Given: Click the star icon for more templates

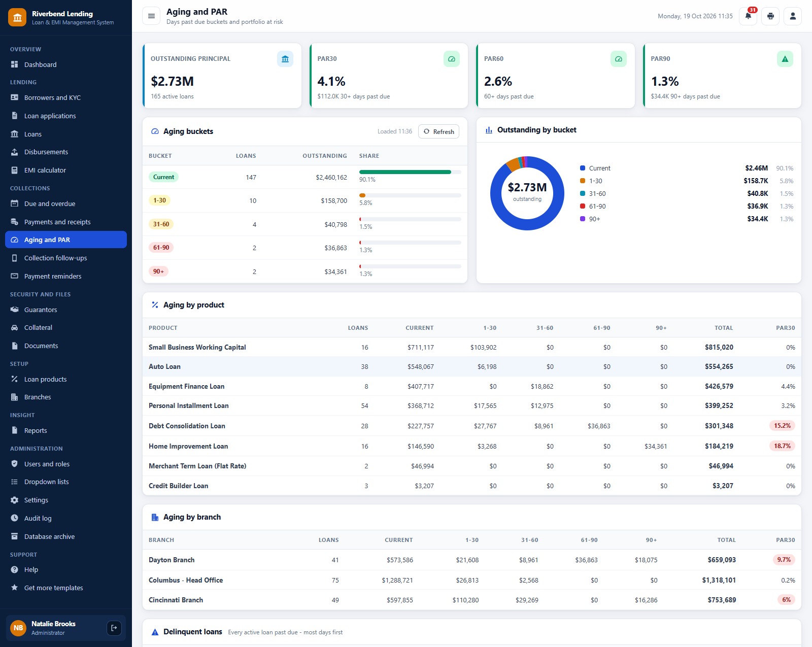Looking at the screenshot, I should click(15, 588).
